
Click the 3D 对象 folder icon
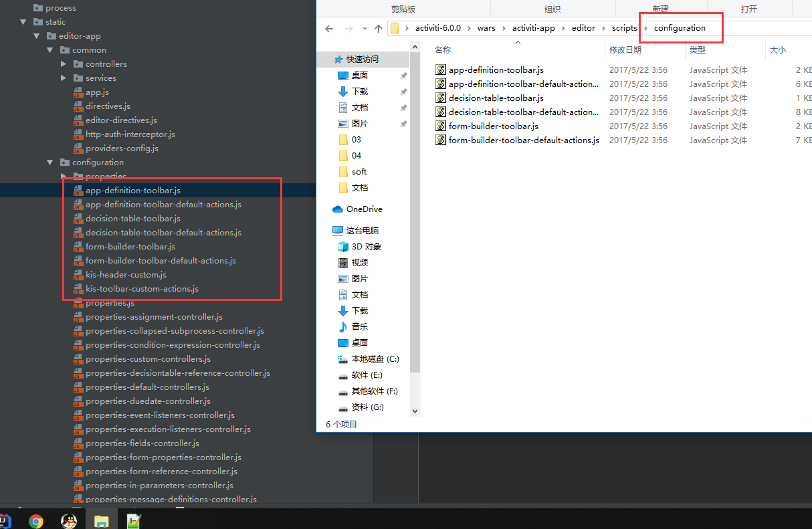click(343, 247)
